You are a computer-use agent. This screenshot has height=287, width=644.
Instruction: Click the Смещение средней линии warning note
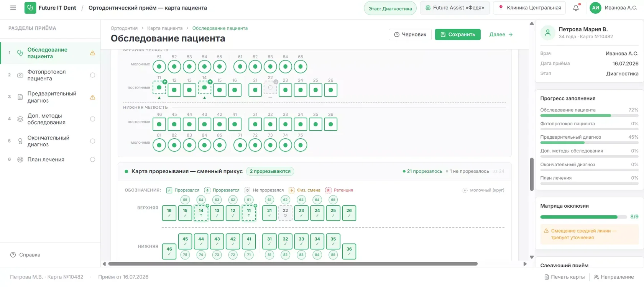pos(589,234)
